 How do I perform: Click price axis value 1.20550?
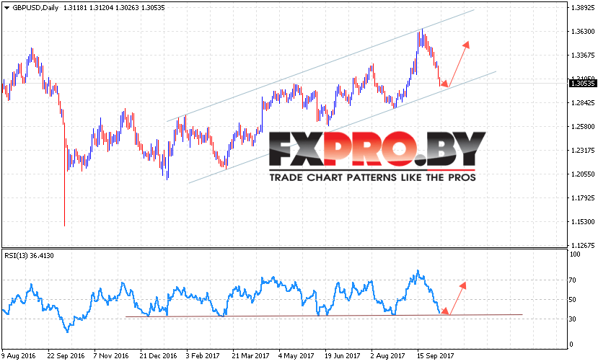coord(583,174)
